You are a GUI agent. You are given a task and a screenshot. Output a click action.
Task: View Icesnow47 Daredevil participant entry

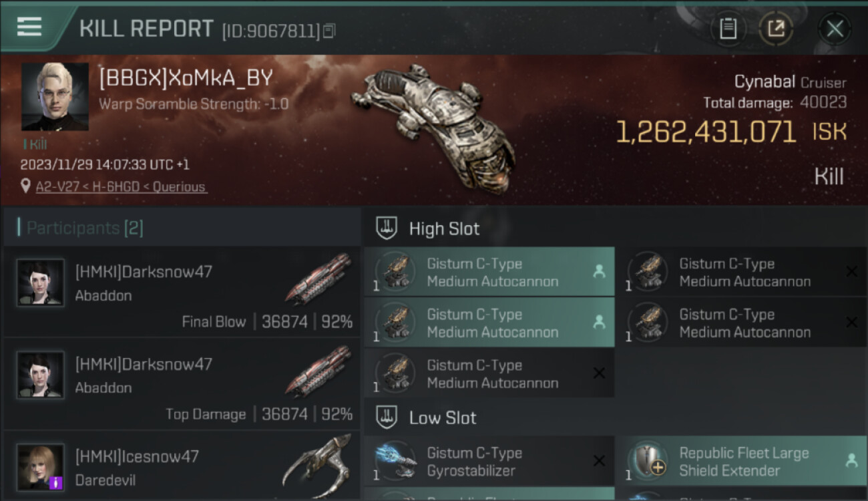click(x=182, y=468)
